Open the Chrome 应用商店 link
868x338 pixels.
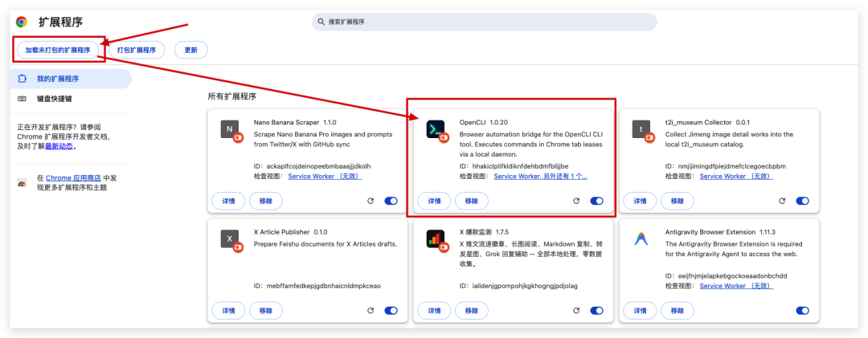coord(73,178)
